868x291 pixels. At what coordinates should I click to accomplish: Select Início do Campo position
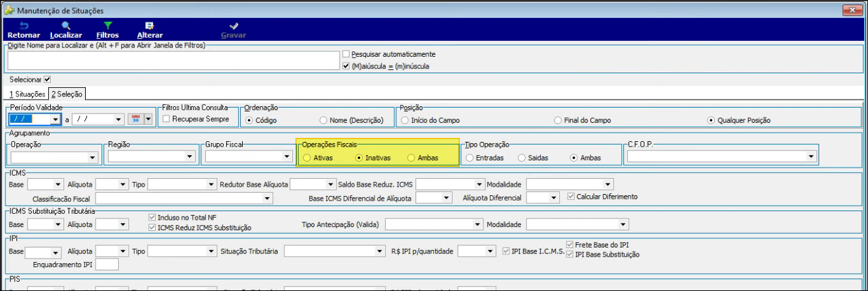click(404, 120)
